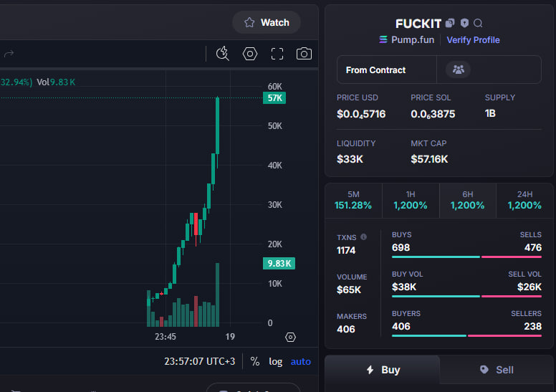Click the 60K price axis label
556x392 pixels.
click(x=275, y=86)
